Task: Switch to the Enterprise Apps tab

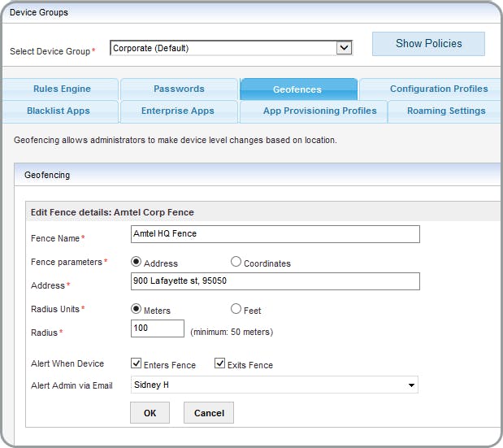Action: tap(178, 111)
